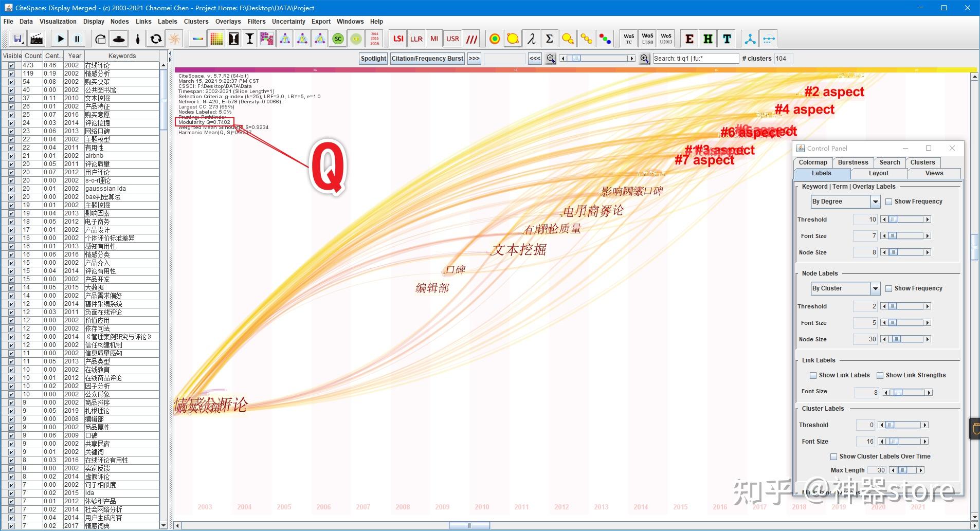Open the Clusters menu

click(x=196, y=22)
